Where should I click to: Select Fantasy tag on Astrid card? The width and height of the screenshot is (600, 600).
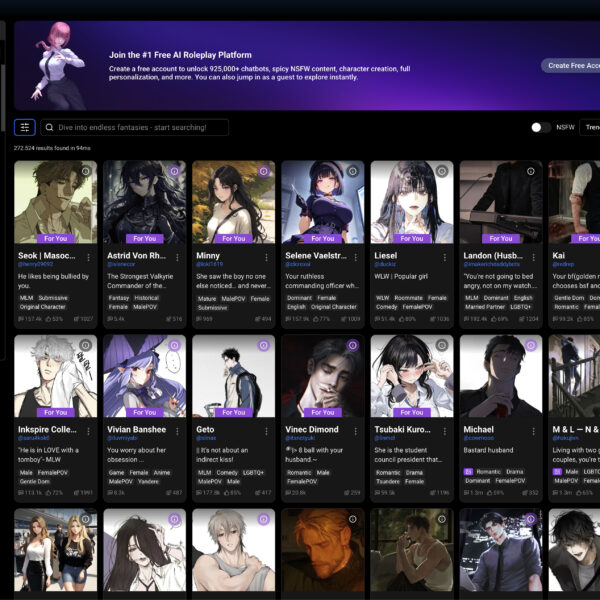(119, 298)
